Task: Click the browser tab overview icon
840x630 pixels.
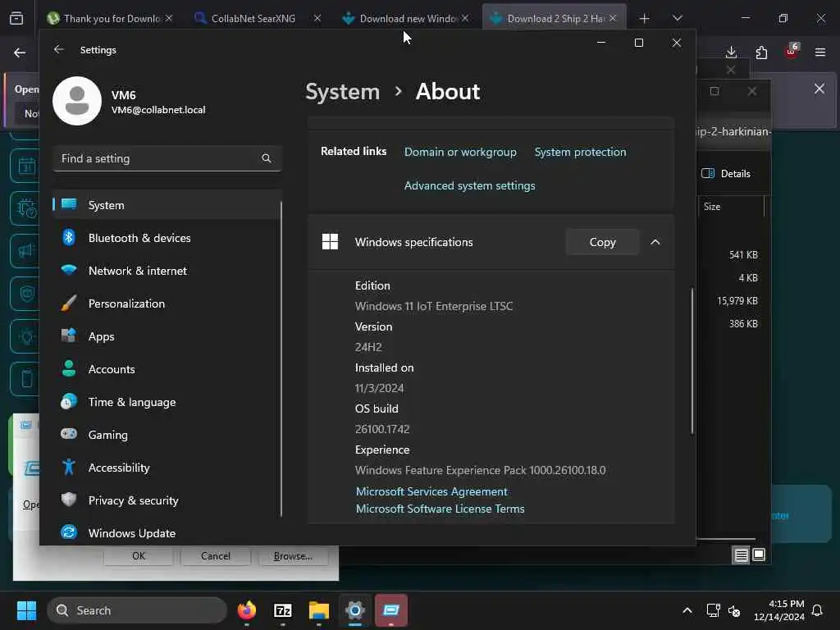Action: coord(16,18)
